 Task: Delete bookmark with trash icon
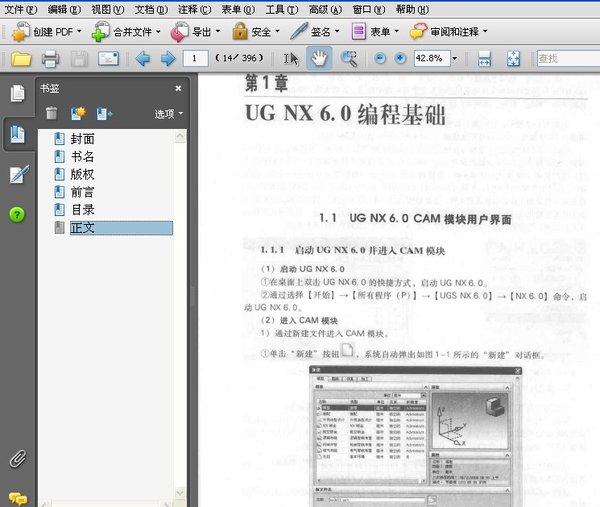pyautogui.click(x=51, y=113)
